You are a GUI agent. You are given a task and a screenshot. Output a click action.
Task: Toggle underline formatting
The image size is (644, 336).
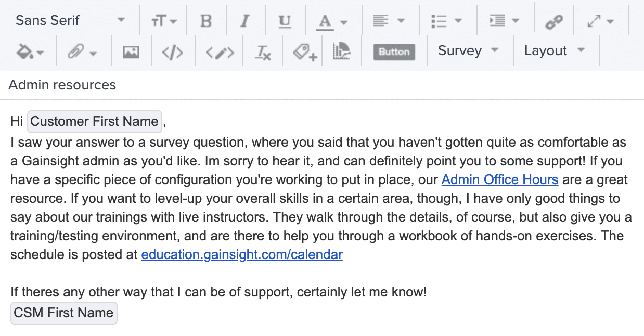[x=285, y=21]
